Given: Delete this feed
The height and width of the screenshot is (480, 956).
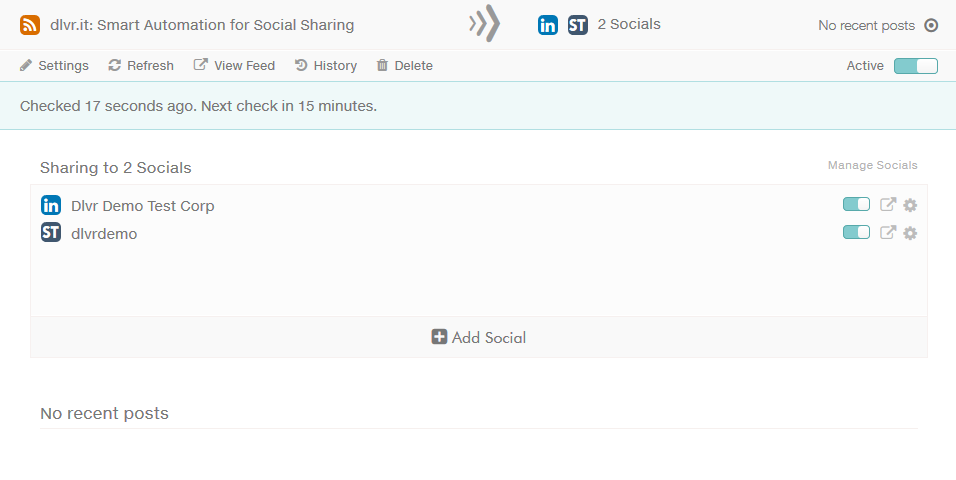Looking at the screenshot, I should (404, 65).
